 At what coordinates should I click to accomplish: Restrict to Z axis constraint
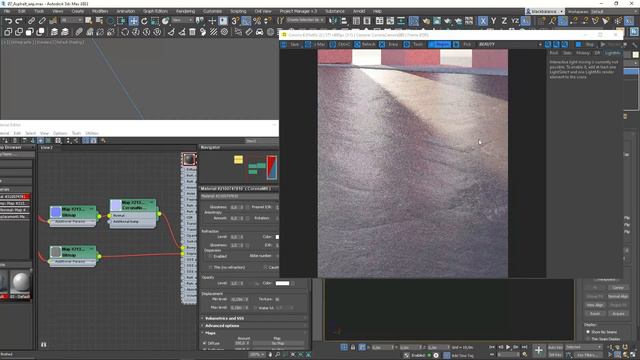click(x=504, y=21)
